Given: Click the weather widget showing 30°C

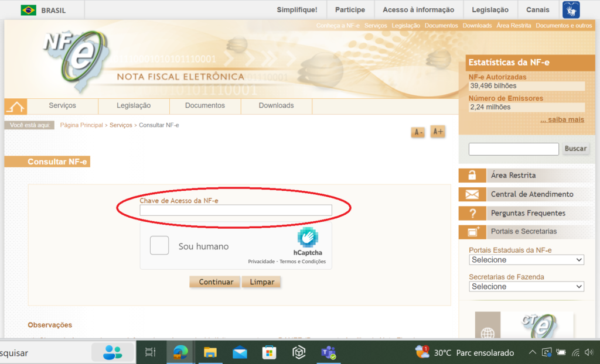Looking at the screenshot, I should (x=465, y=352).
